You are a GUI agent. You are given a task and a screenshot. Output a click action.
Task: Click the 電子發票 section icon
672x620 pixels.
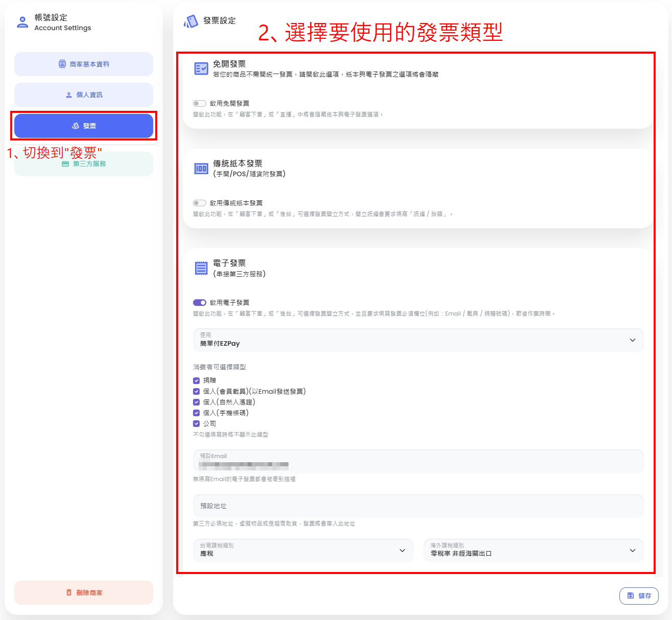[201, 268]
